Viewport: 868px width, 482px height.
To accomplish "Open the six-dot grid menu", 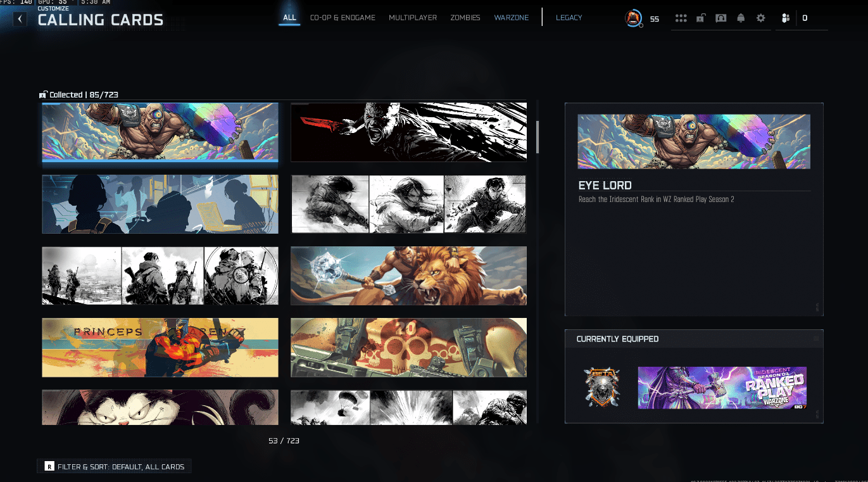I will click(x=681, y=18).
